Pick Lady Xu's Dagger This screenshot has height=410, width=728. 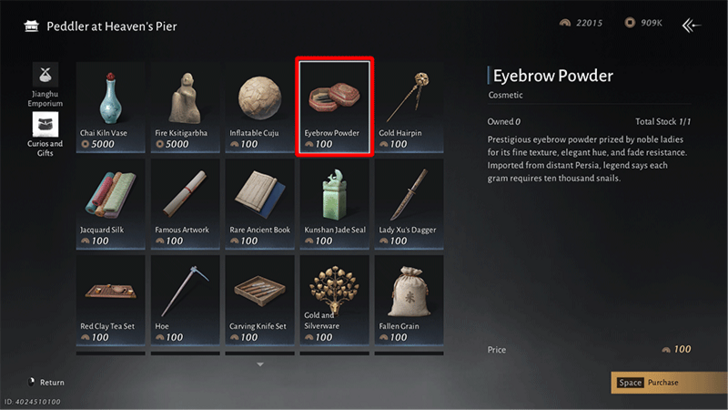coord(409,204)
